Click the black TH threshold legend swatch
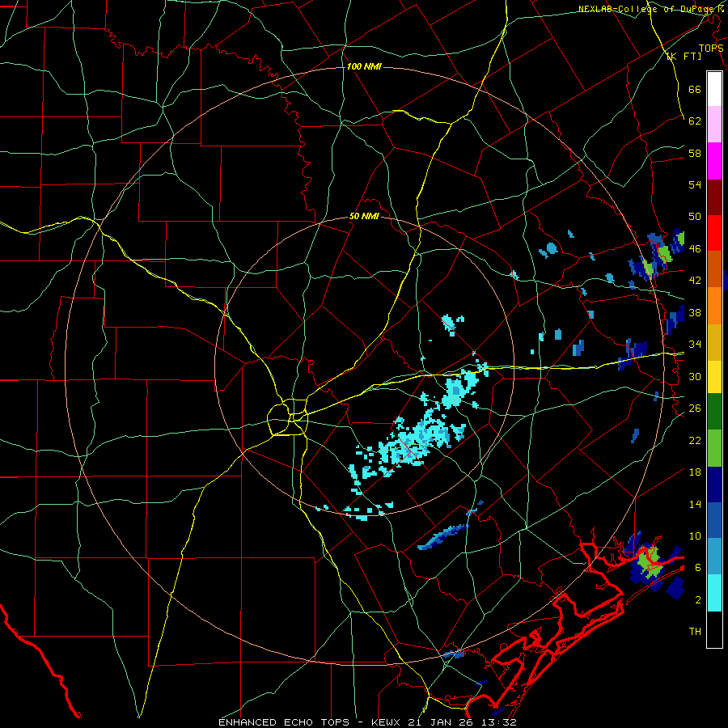This screenshot has width=728, height=728. (714, 629)
